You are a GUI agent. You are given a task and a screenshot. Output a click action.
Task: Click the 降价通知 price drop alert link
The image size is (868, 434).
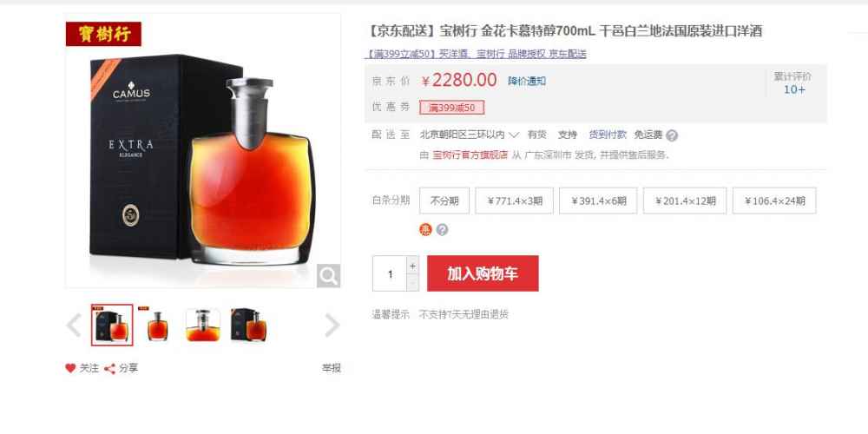click(x=527, y=82)
